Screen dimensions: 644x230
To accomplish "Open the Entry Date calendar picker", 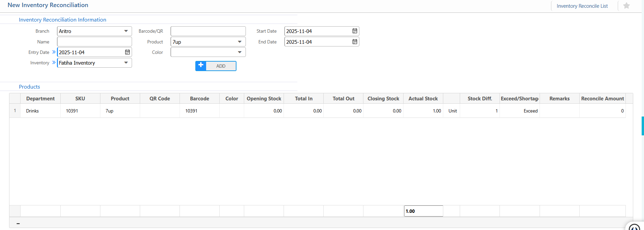I will pos(127,52).
